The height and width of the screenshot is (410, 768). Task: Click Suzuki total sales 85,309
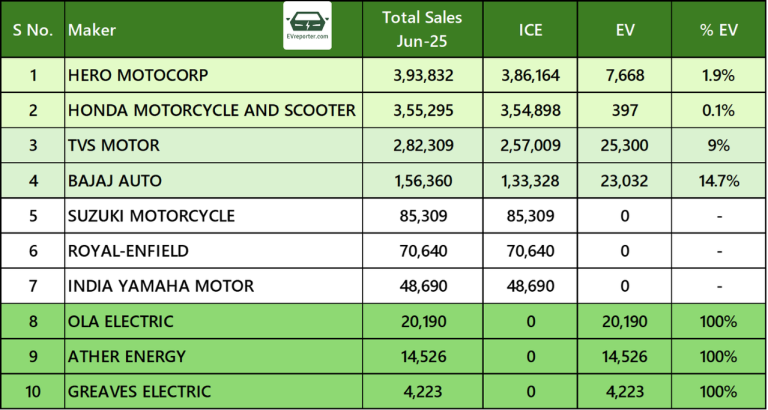pyautogui.click(x=422, y=217)
